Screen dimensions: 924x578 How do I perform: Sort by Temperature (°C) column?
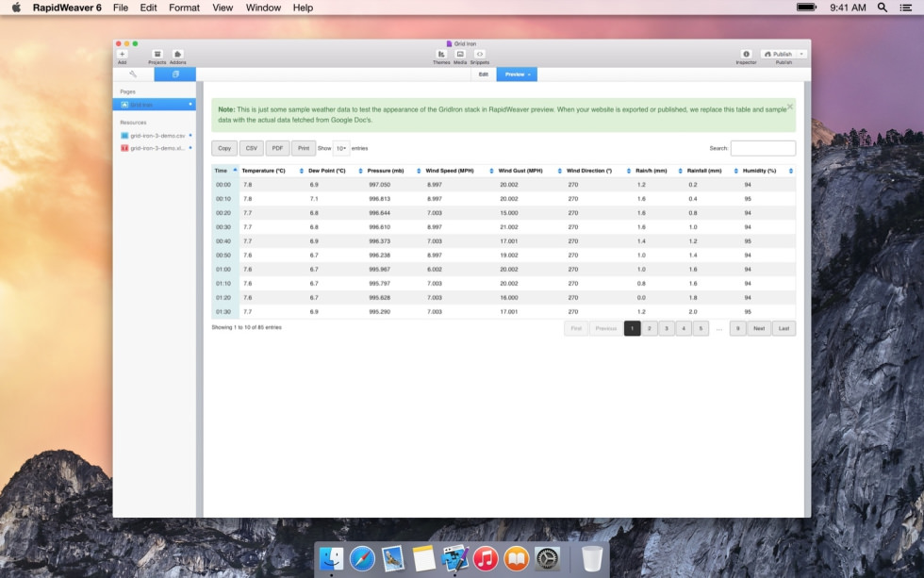272,171
